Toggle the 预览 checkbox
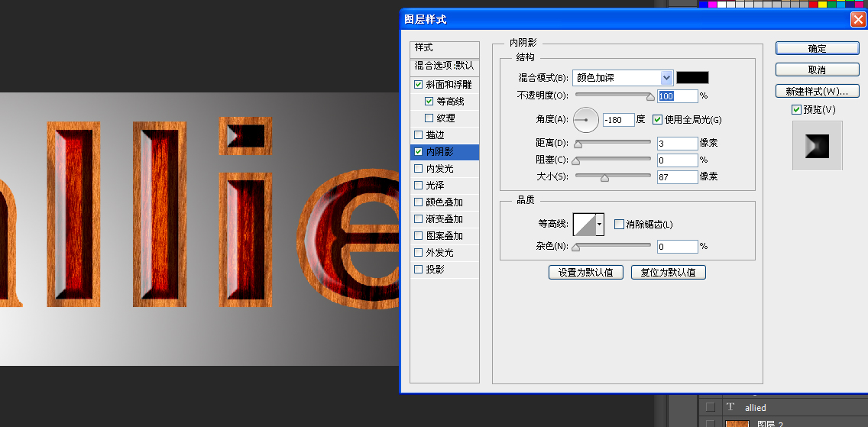This screenshot has height=427, width=868. point(797,109)
